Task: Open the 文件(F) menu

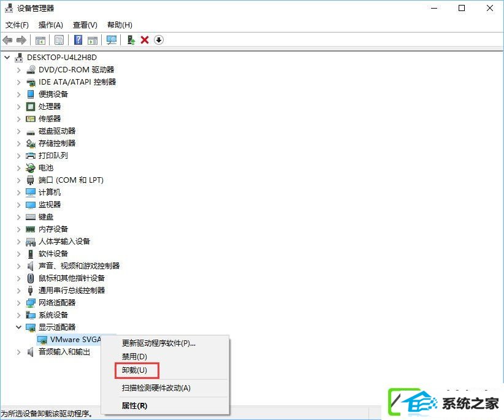Action: 17,25
